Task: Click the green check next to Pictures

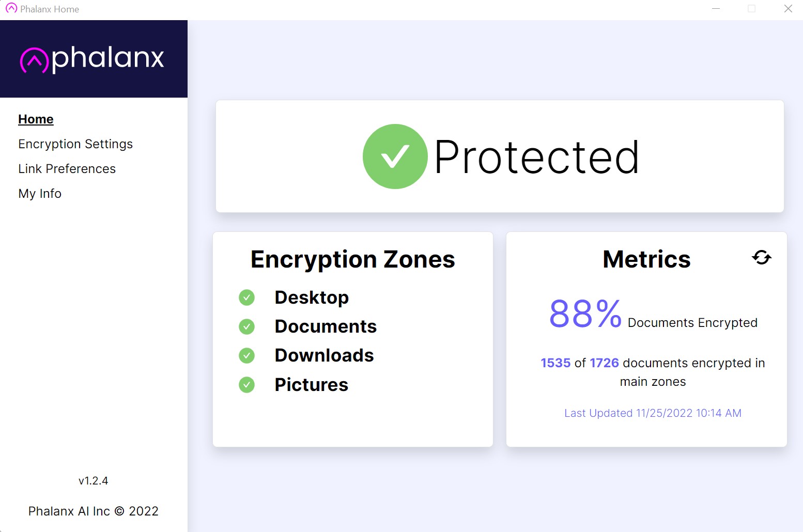Action: (x=247, y=385)
